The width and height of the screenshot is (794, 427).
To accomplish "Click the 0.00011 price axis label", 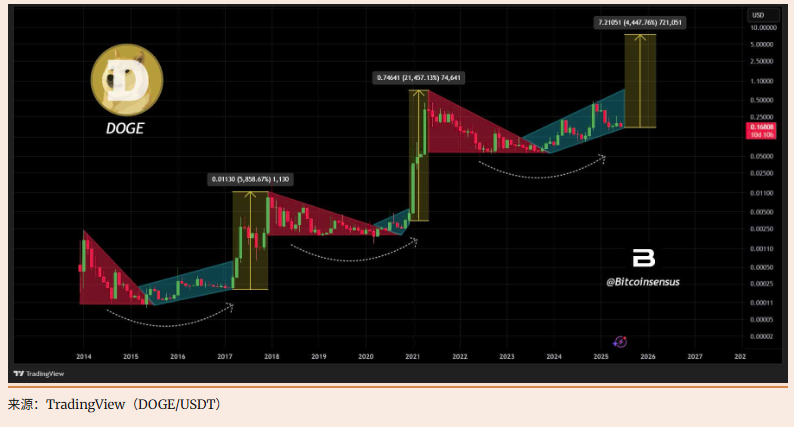I will pyautogui.click(x=762, y=303).
